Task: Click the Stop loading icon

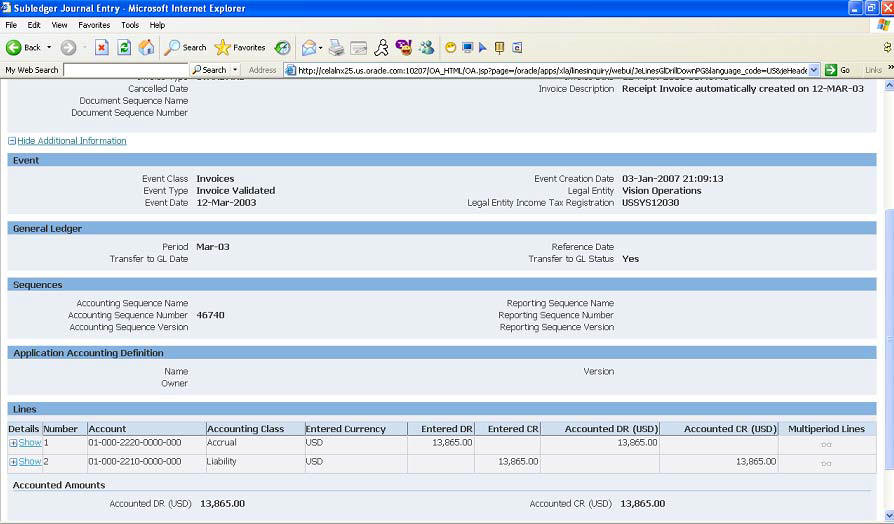Action: 102,47
